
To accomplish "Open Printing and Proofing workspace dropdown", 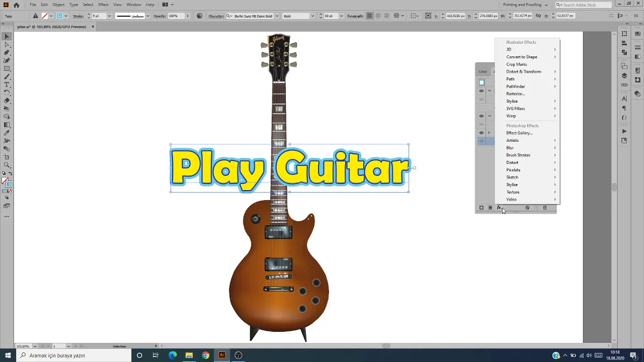I will click(525, 5).
